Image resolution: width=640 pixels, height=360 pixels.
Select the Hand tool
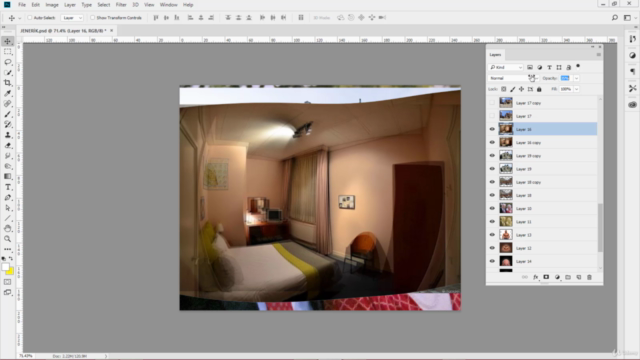coord(8,229)
